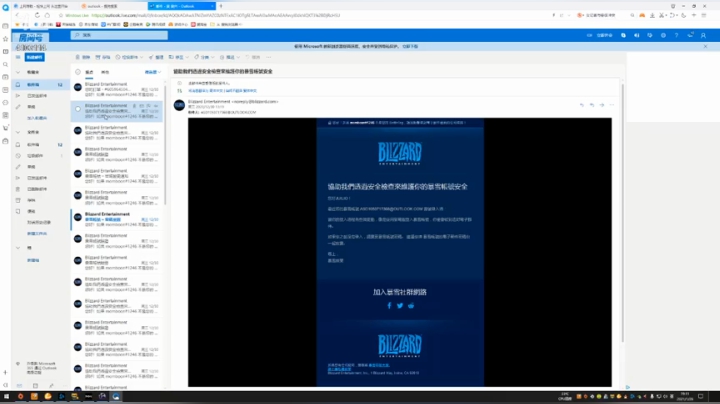This screenshot has width=720, height=404.
Task: Click the blue New mail button
Action: (34, 57)
